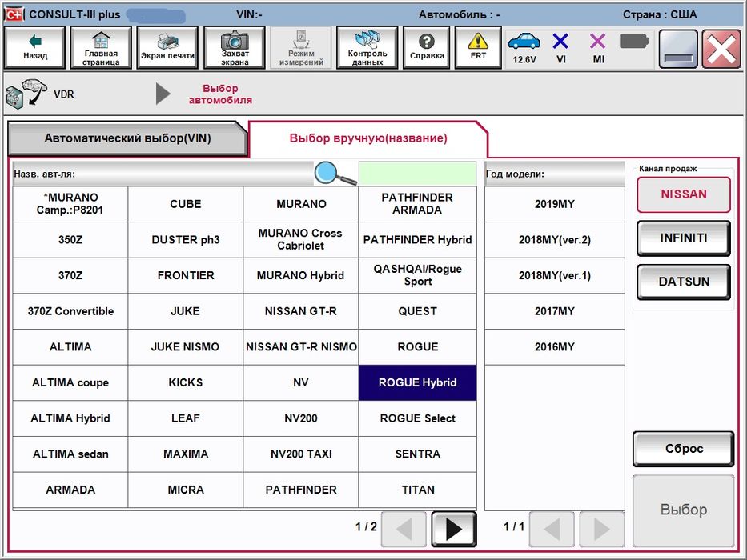
Task: Select ALTIMA coupe
Action: click(x=70, y=382)
